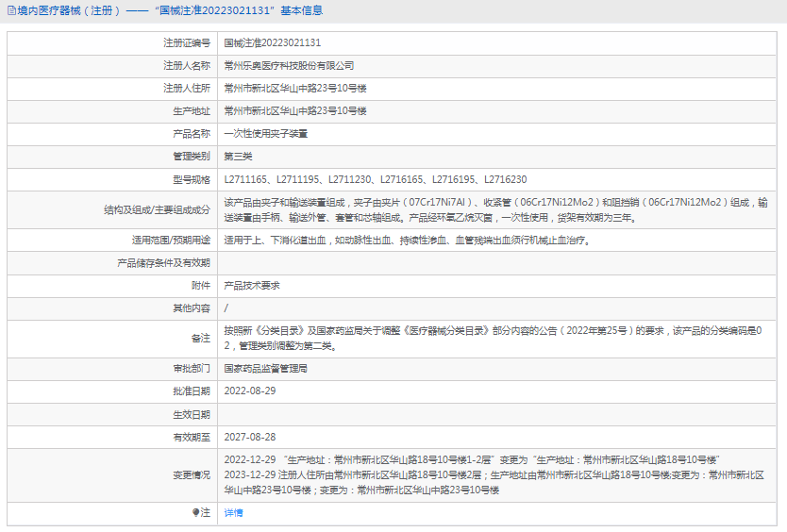Select the 第三类 value
Image resolution: width=787 pixels, height=532 pixels.
238,156
